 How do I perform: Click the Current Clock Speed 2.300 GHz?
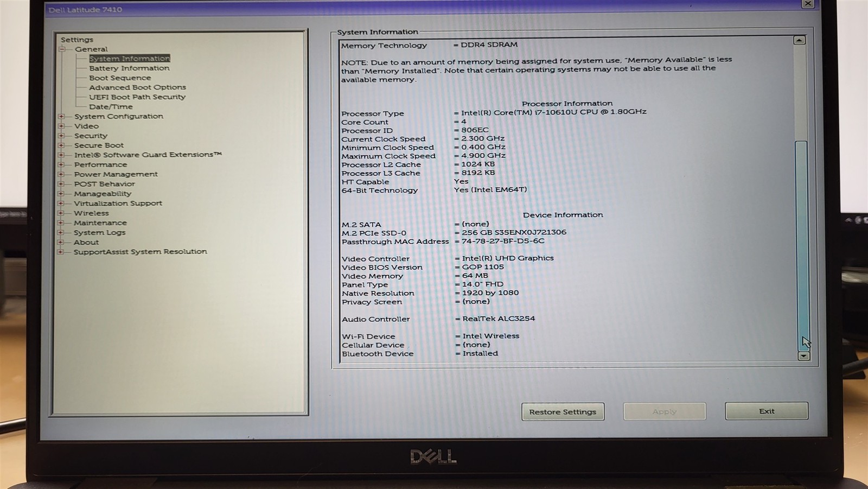[483, 138]
